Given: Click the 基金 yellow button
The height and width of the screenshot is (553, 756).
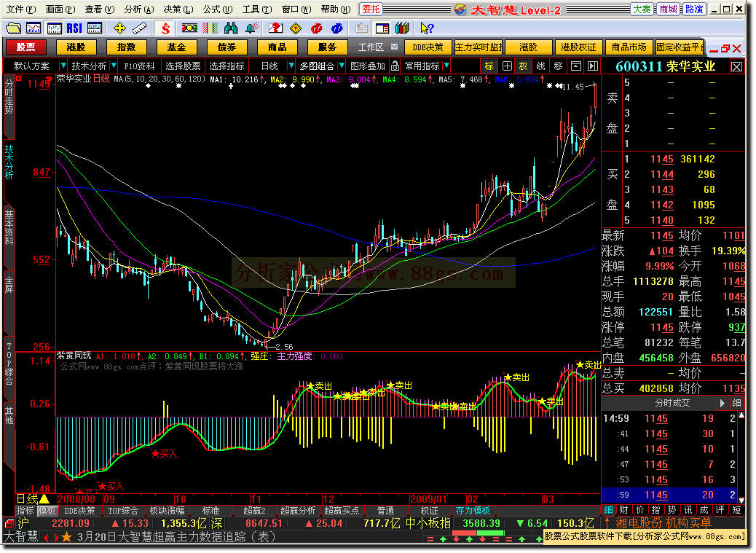Looking at the screenshot, I should click(x=176, y=47).
